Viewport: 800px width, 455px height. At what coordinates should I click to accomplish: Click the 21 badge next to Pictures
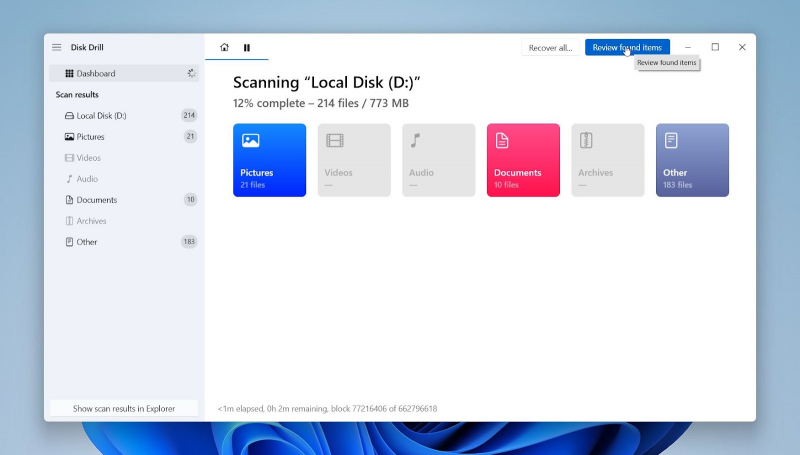tap(190, 136)
